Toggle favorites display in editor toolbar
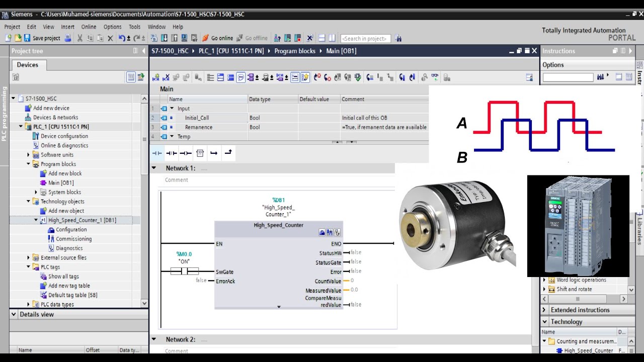The height and width of the screenshot is (362, 644). click(305, 77)
